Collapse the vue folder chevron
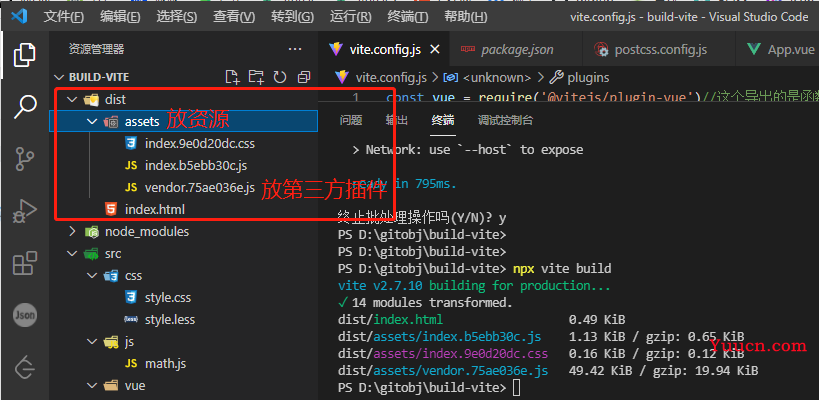This screenshot has width=819, height=400. [92, 386]
